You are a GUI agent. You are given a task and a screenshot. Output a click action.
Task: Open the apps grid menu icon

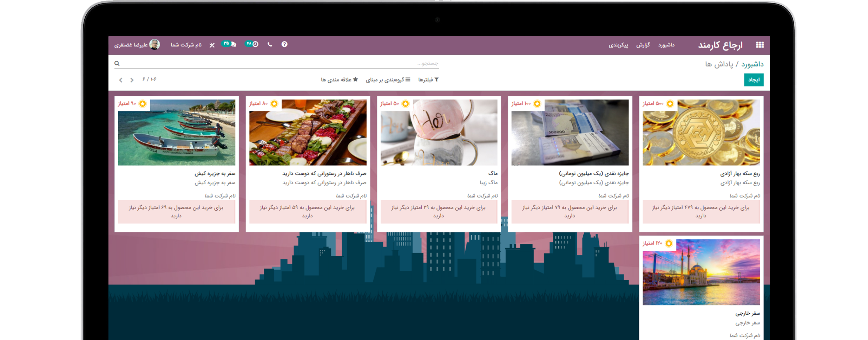tap(759, 45)
